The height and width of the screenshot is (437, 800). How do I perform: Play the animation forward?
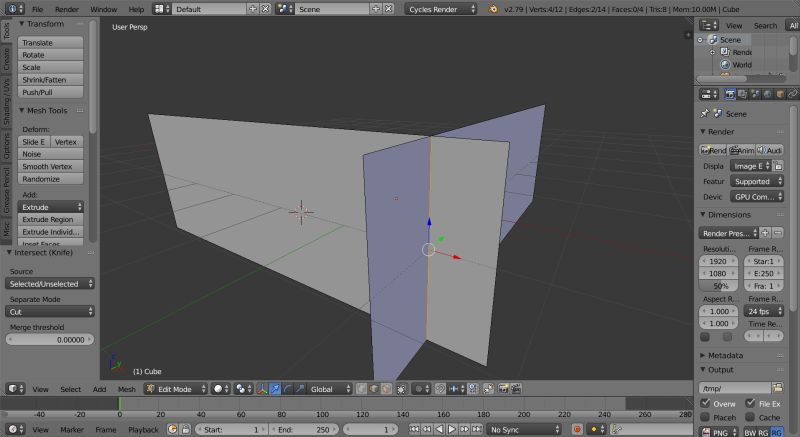tap(452, 429)
